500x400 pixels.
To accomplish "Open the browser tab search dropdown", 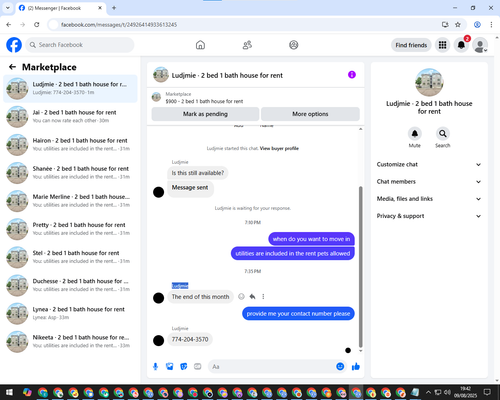I will pos(8,8).
